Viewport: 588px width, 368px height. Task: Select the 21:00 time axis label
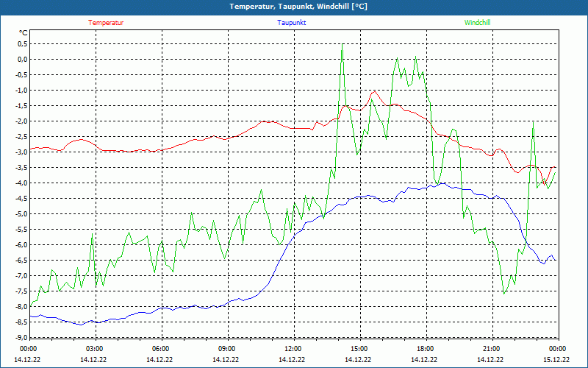491,349
